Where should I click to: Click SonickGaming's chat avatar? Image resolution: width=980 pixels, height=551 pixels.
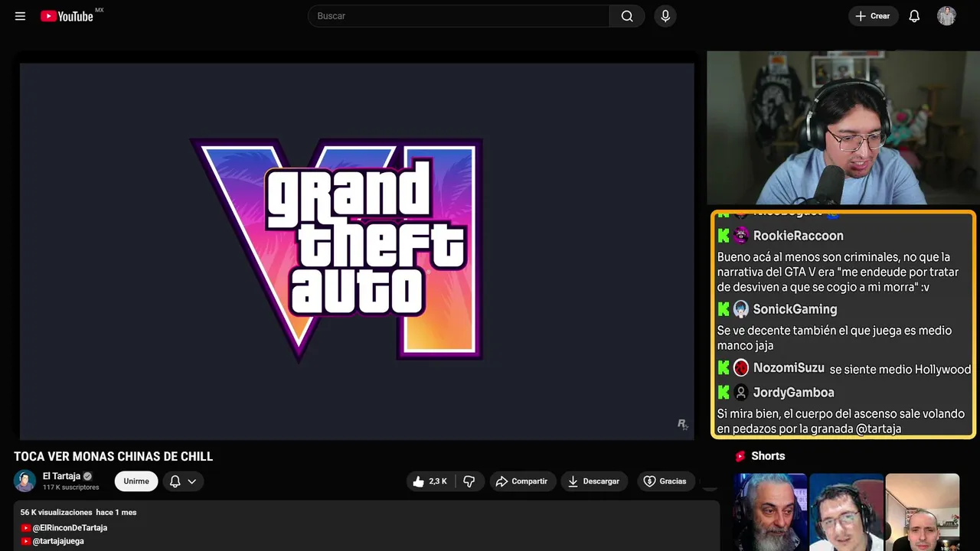click(740, 309)
